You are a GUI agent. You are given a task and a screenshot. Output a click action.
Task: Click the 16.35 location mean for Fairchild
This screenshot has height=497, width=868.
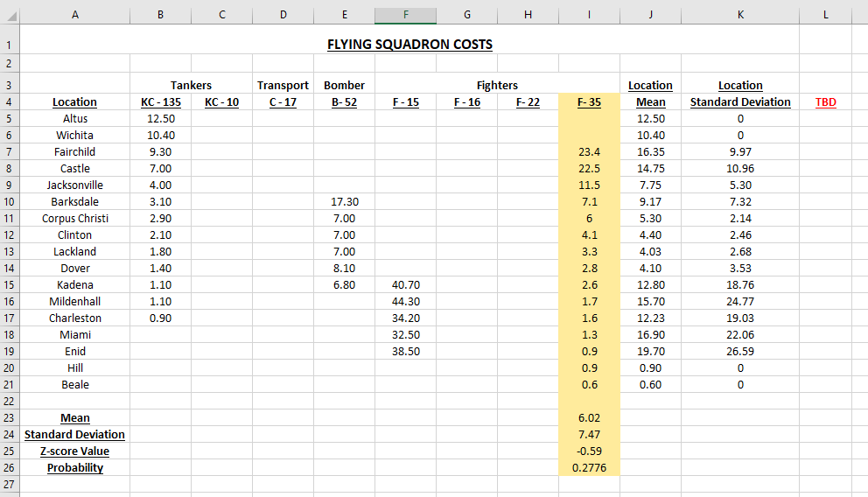pos(650,151)
